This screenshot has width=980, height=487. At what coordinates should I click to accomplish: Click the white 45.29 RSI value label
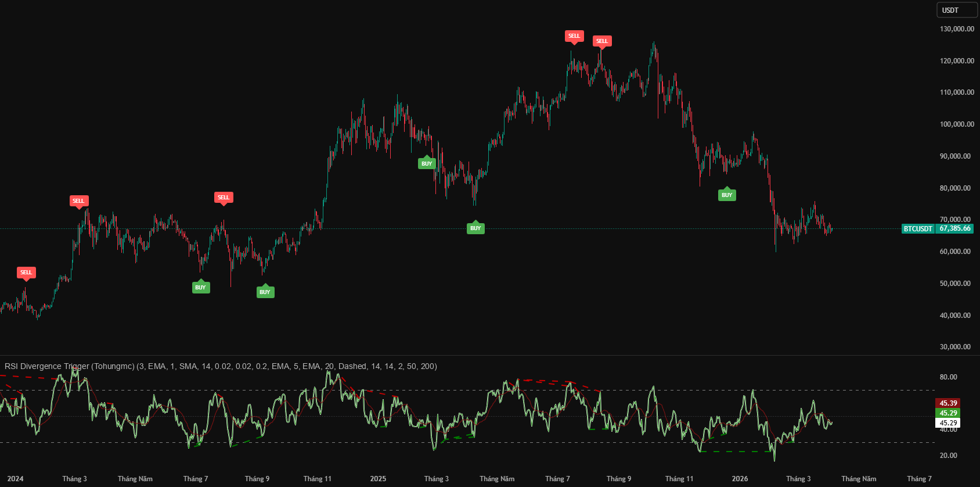(x=948, y=423)
